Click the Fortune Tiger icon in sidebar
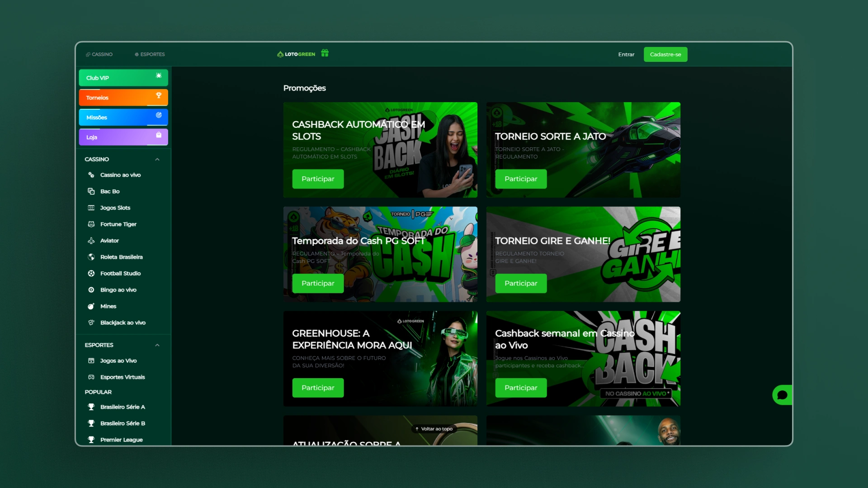This screenshot has width=868, height=488. click(x=91, y=224)
